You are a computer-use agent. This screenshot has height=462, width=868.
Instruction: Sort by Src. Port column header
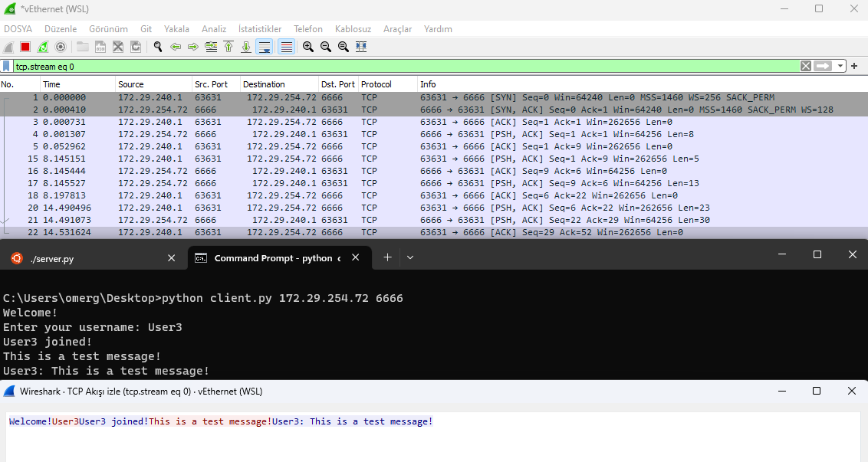(x=216, y=84)
